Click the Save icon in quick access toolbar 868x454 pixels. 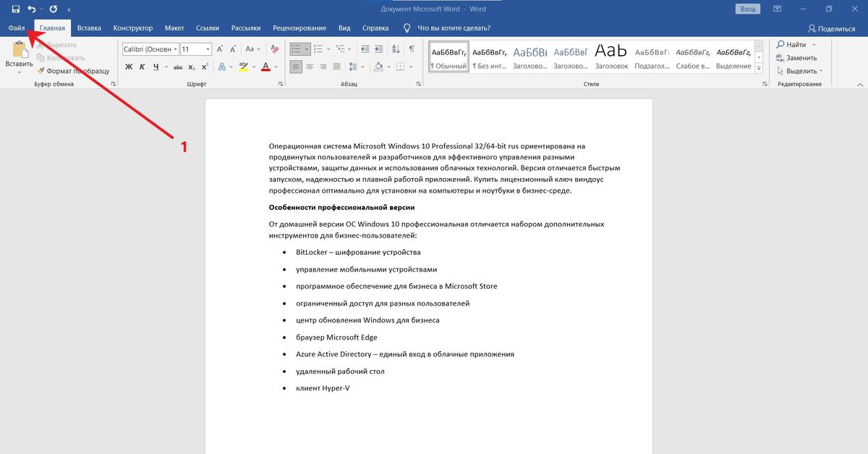click(x=15, y=9)
